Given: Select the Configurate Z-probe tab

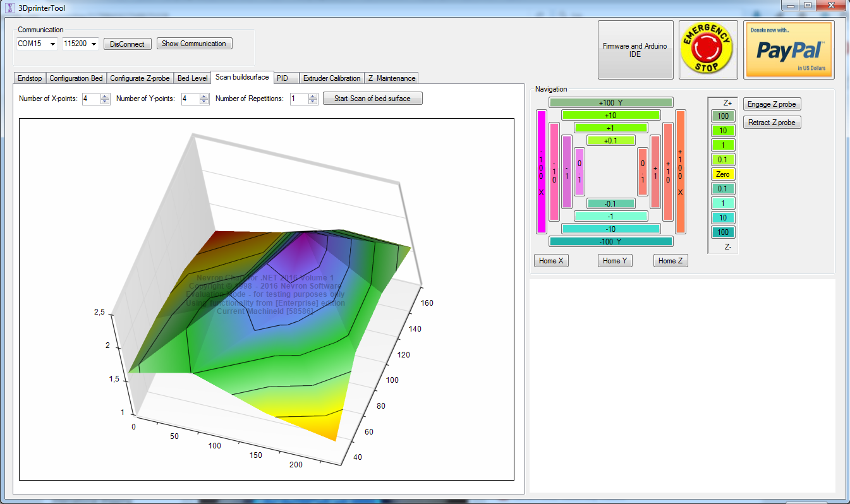Looking at the screenshot, I should [140, 78].
